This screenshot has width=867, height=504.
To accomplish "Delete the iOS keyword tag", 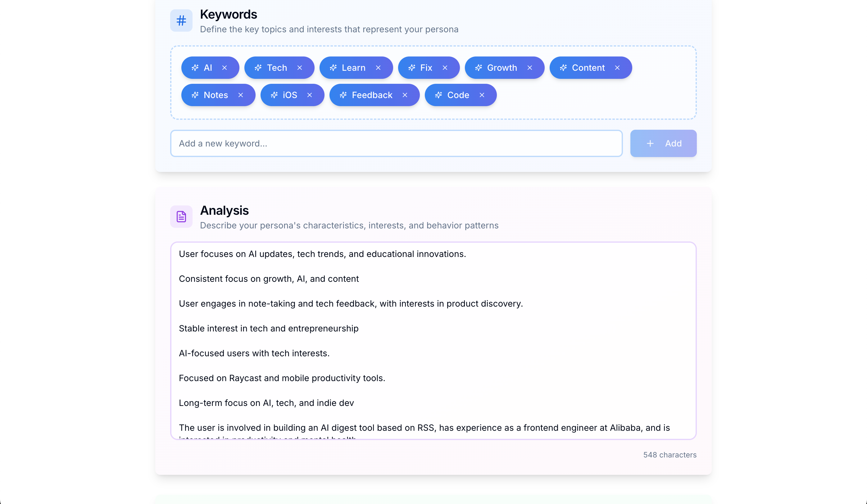I will 309,95.
